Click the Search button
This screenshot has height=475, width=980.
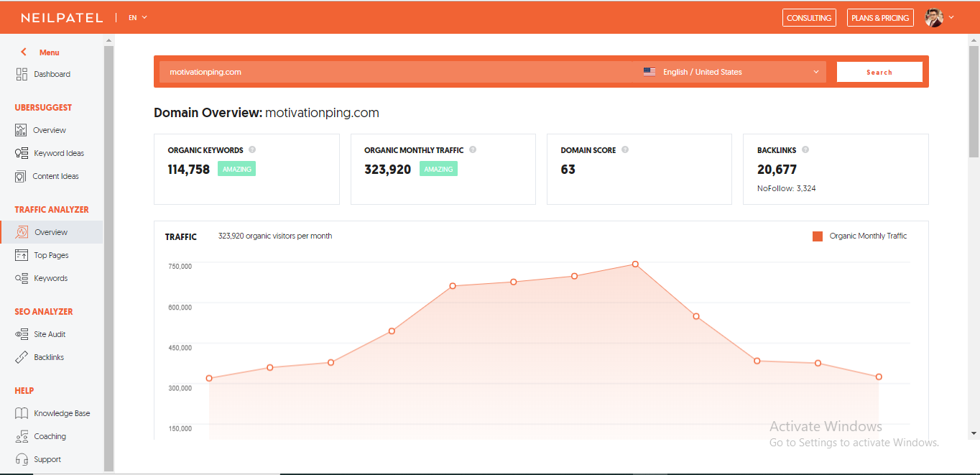(x=879, y=72)
